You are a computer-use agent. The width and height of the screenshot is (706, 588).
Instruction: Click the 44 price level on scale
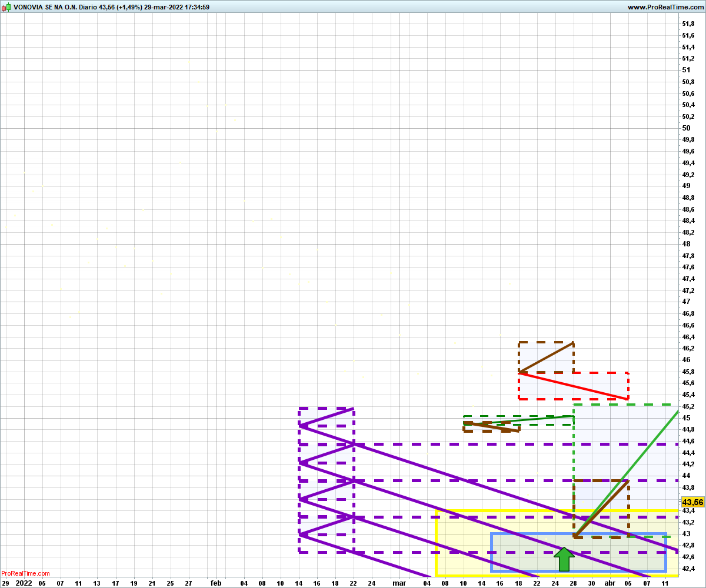click(686, 476)
